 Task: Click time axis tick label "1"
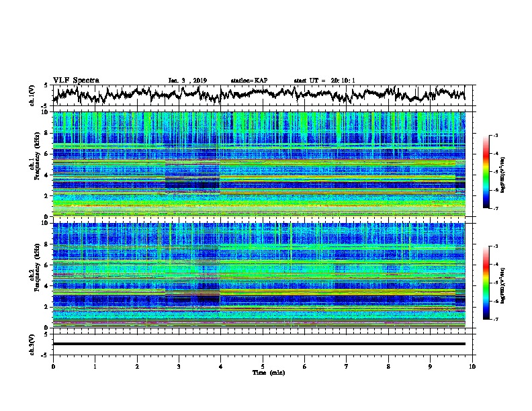[95, 367]
